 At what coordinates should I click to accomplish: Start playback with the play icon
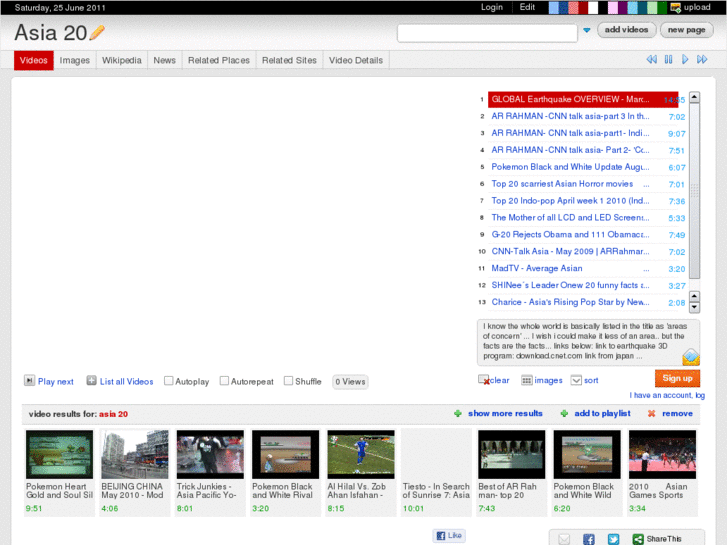685,59
